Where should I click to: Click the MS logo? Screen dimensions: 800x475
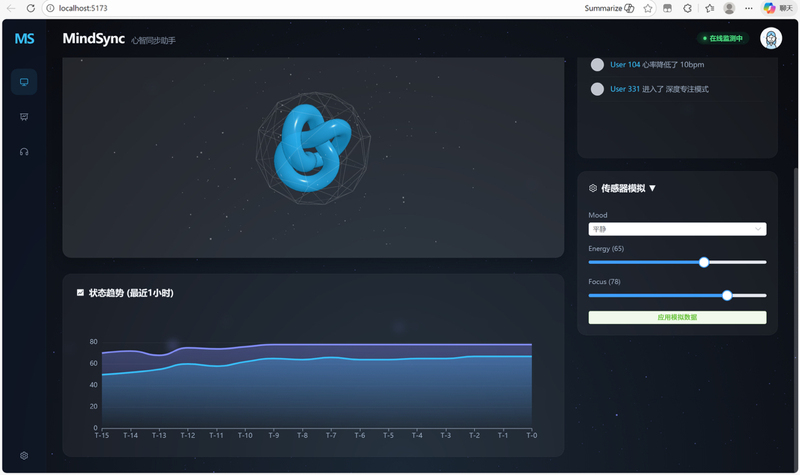(24, 38)
